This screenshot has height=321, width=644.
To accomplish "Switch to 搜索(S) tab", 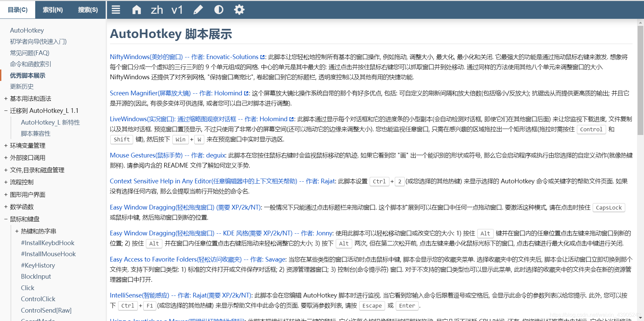I will (88, 10).
